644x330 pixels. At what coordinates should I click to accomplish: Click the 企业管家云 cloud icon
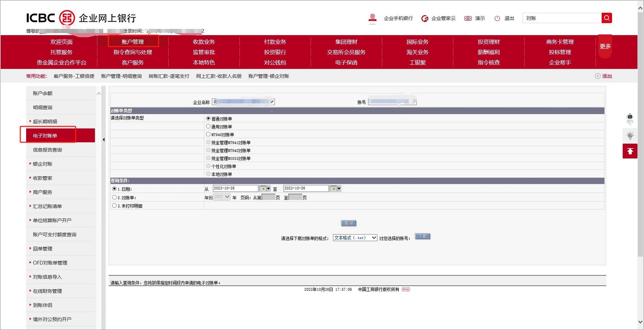coord(425,18)
